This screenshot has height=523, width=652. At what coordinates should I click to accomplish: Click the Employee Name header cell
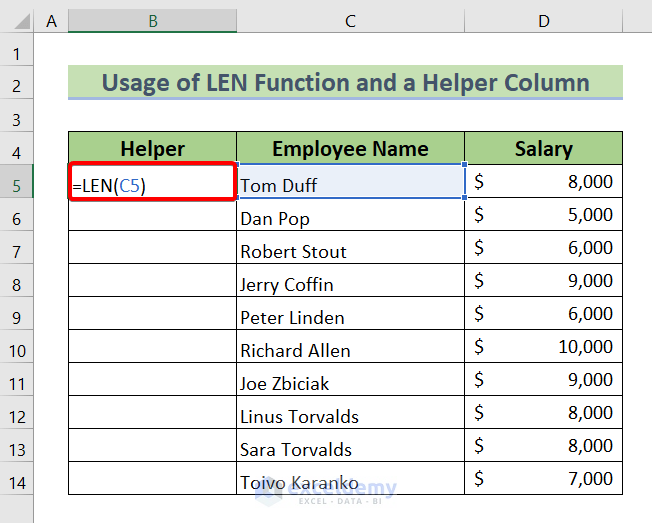pos(350,149)
